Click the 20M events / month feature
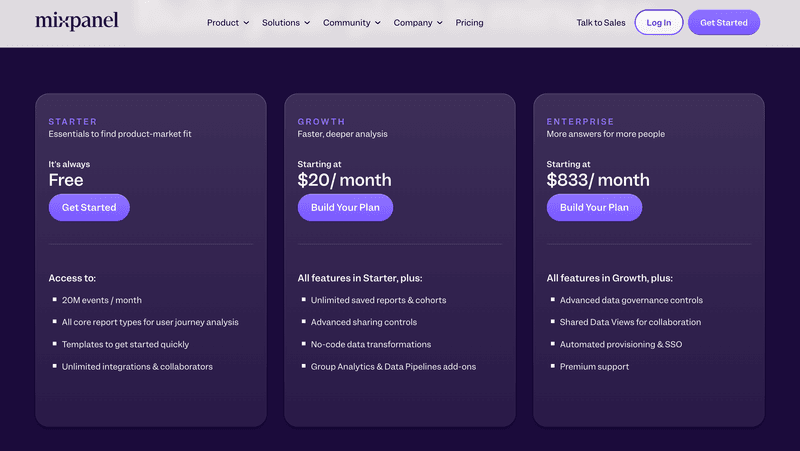The image size is (800, 451). tap(102, 300)
